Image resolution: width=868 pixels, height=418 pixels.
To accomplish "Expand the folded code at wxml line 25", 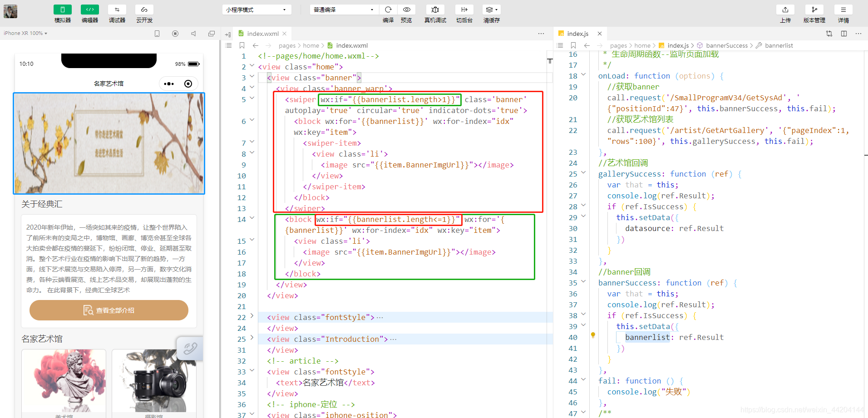I will tap(252, 339).
